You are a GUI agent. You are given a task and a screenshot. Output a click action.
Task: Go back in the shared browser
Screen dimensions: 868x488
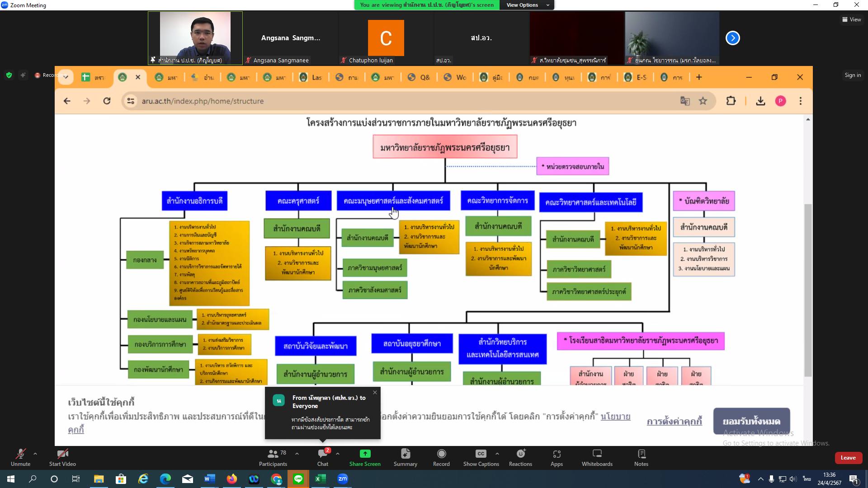tap(67, 101)
